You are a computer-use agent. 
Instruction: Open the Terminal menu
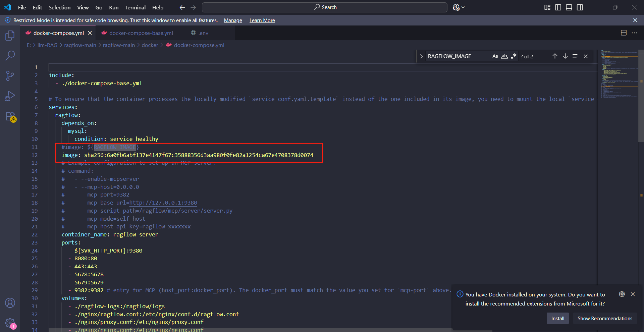point(135,7)
